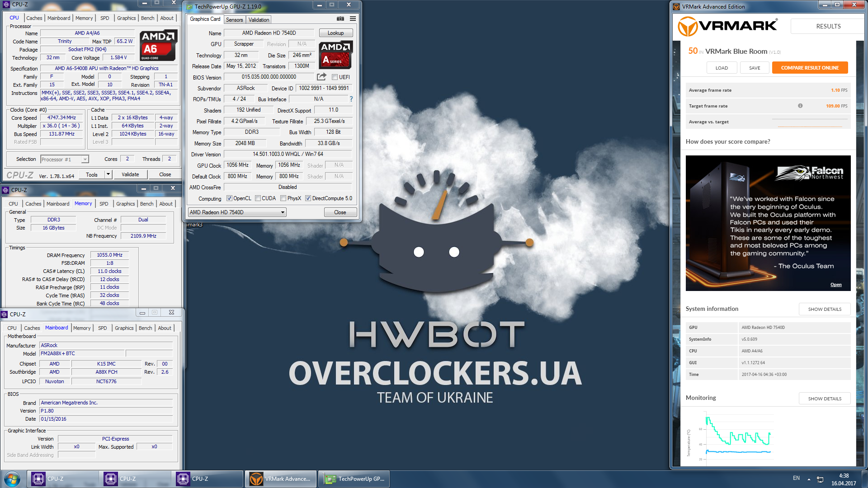Click the network tray icon

pyautogui.click(x=820, y=479)
